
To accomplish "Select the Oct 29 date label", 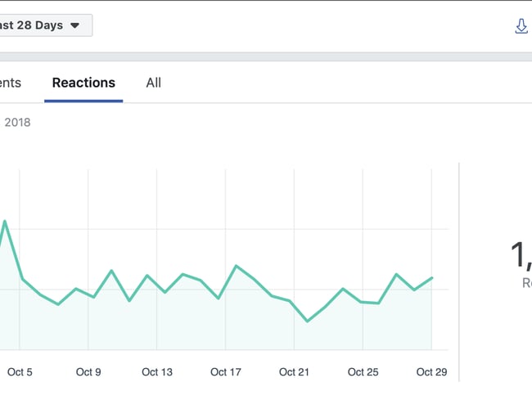I will (431, 372).
